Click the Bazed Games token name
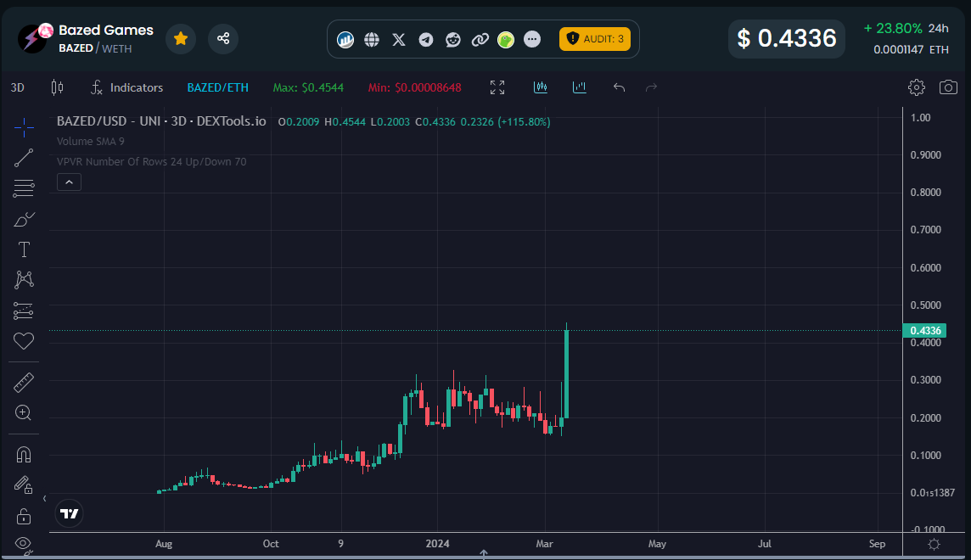The height and width of the screenshot is (560, 971). coord(106,30)
